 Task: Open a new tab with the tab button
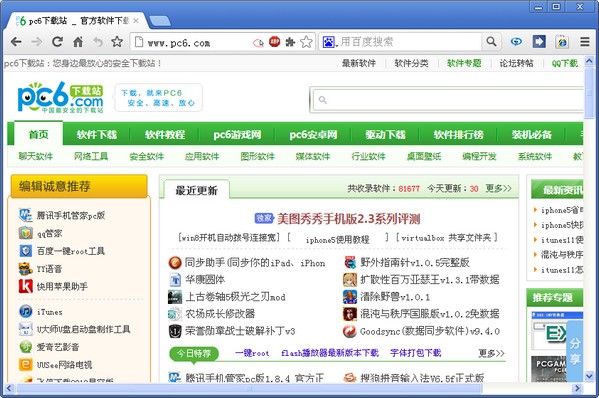tap(160, 21)
